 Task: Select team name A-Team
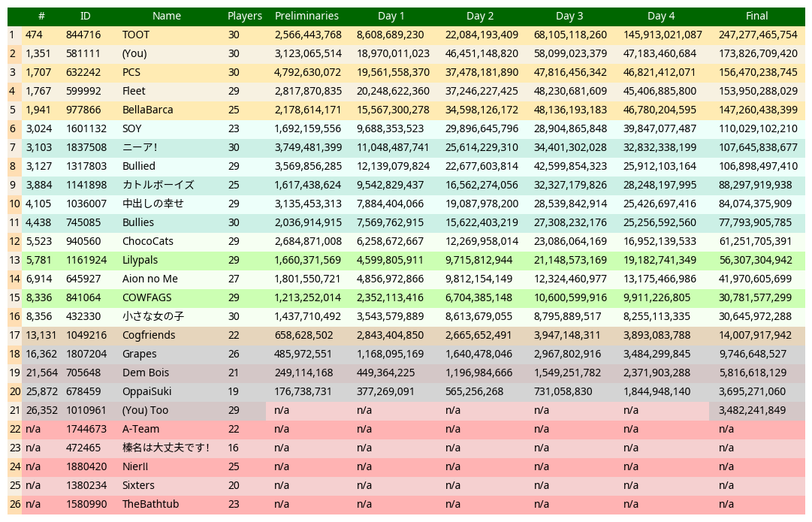click(141, 430)
